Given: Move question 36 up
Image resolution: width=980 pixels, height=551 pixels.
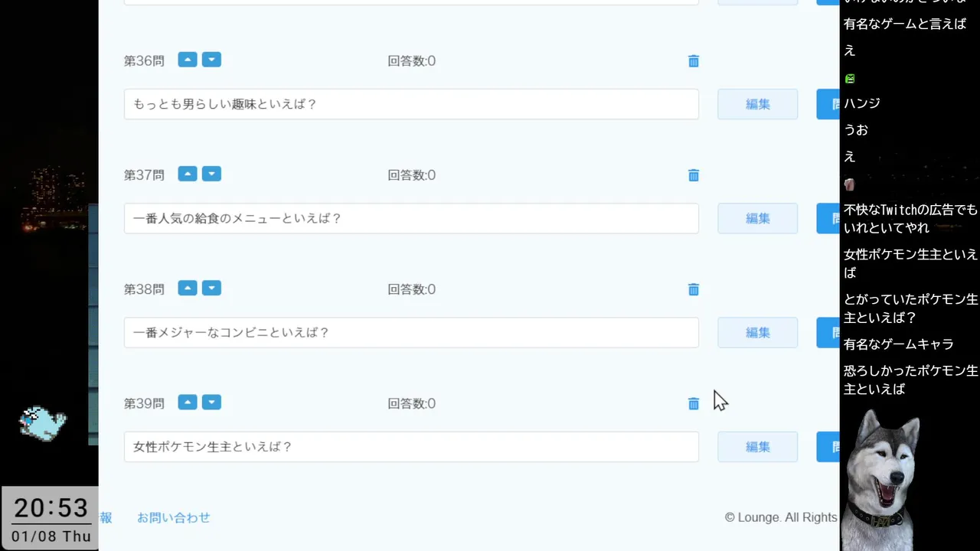Looking at the screenshot, I should click(188, 60).
